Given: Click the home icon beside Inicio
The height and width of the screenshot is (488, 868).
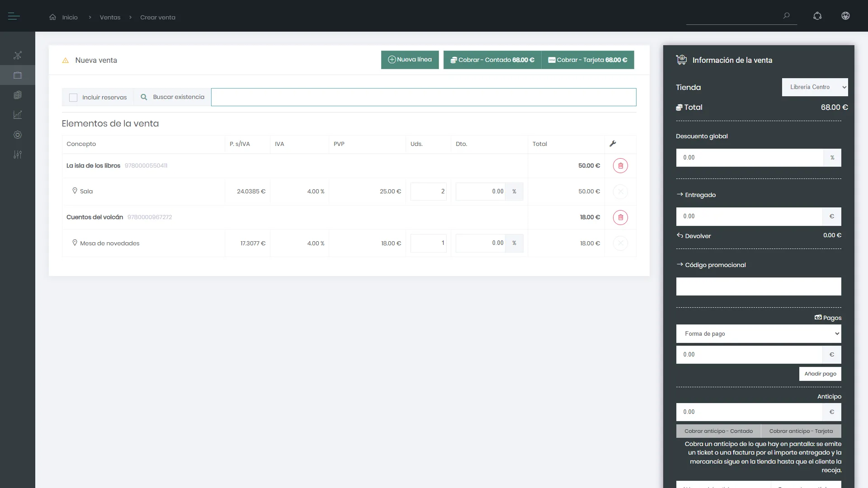Looking at the screenshot, I should [x=53, y=17].
